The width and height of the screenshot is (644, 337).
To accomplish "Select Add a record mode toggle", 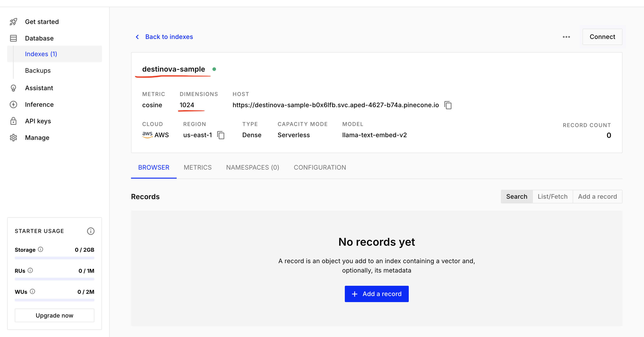I will click(x=597, y=197).
